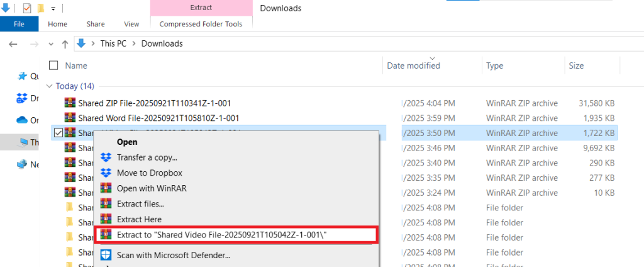Choose Extract Here from context menu

[139, 219]
